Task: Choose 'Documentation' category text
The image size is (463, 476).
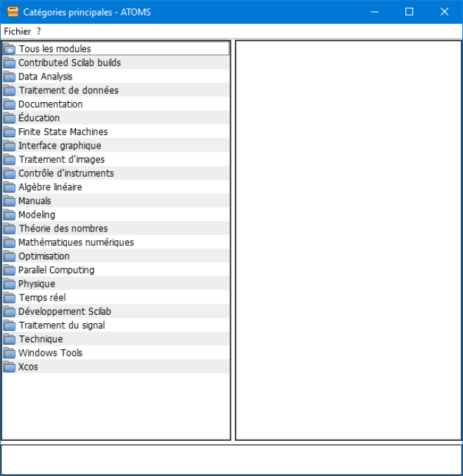Action: (x=51, y=104)
